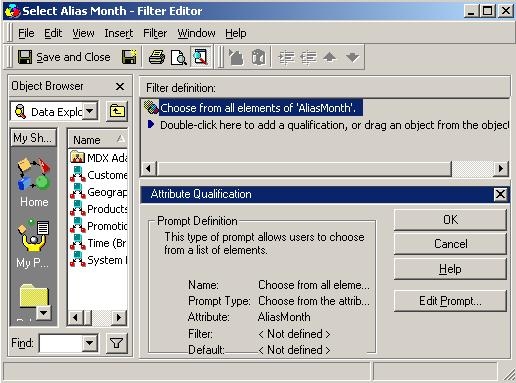Click the Edit Prompt... button
Viewport: 516px width, 383px height.
(450, 301)
